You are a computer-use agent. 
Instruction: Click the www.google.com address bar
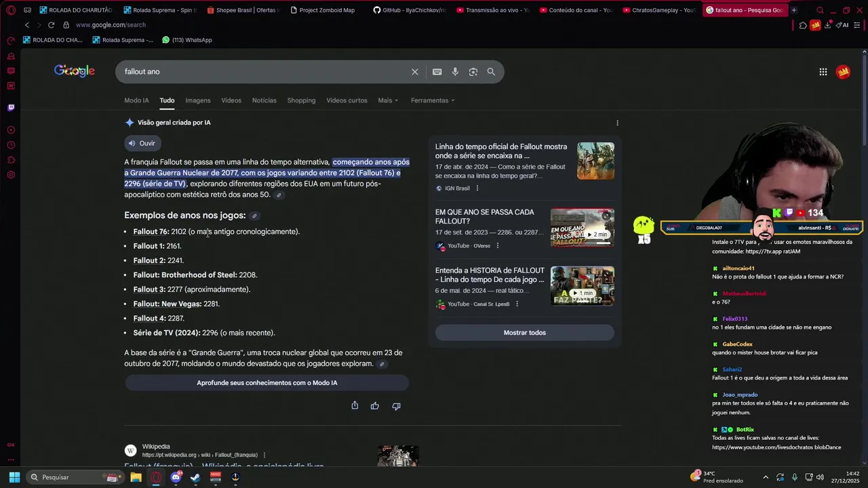coord(111,25)
